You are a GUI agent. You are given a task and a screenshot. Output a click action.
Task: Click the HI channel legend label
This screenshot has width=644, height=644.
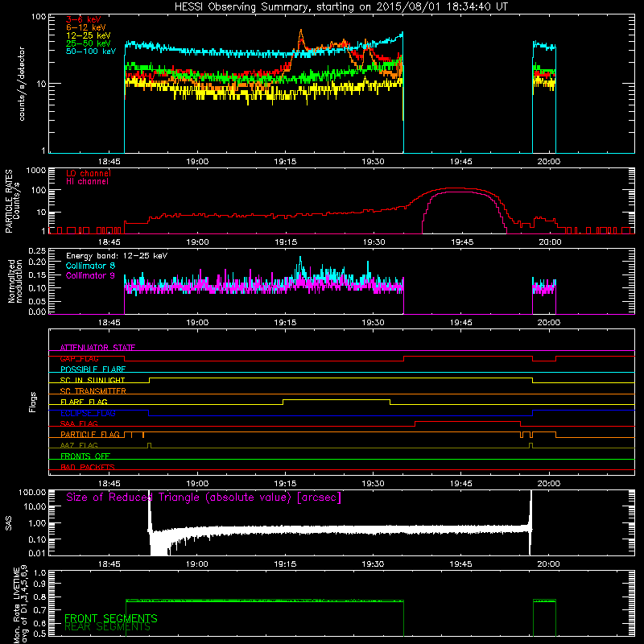88,182
